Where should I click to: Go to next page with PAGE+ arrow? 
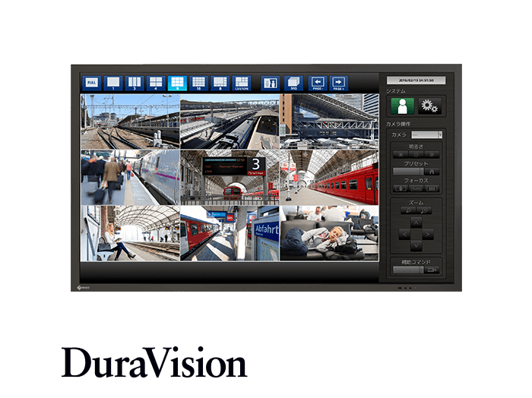[339, 83]
